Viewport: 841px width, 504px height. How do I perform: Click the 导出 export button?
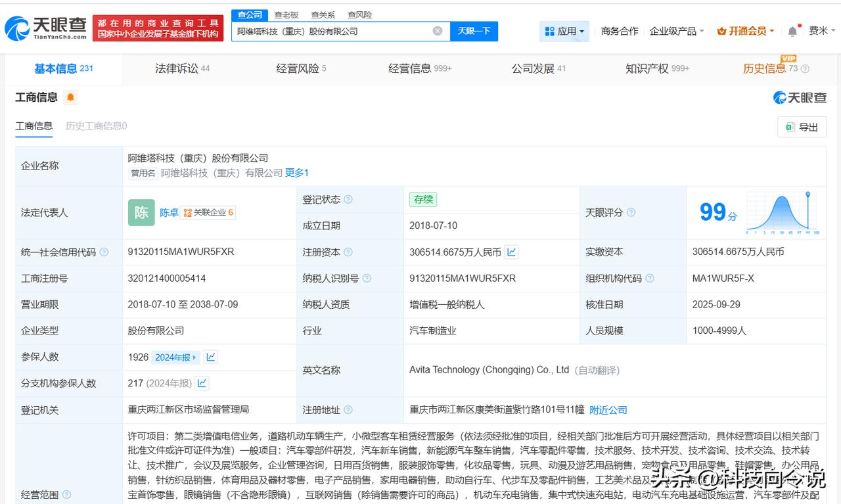click(x=802, y=127)
